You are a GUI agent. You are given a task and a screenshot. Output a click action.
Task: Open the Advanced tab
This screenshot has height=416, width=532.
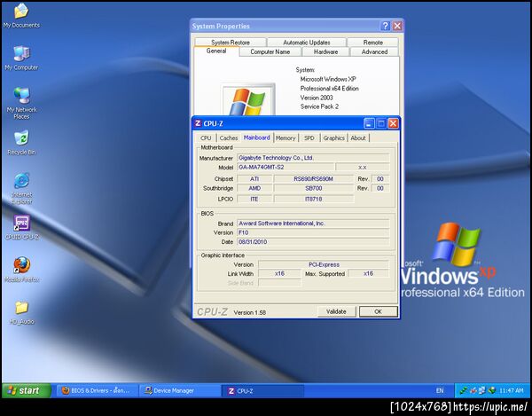(374, 52)
